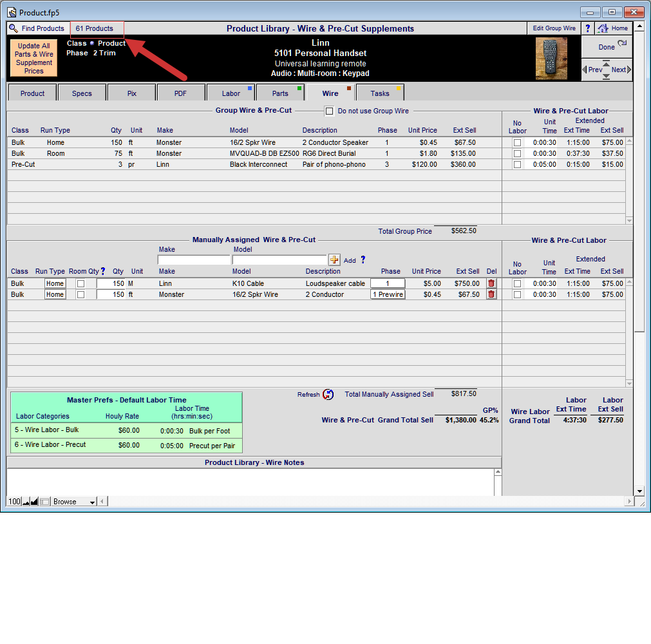Jump to the last record with the down arrow between Prev and Next
The width and height of the screenshot is (651, 644).
606,77
